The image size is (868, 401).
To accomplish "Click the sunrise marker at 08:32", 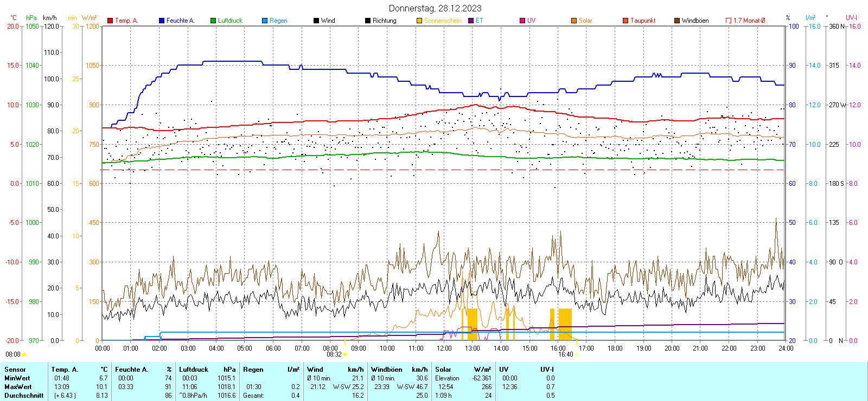I will [x=345, y=354].
